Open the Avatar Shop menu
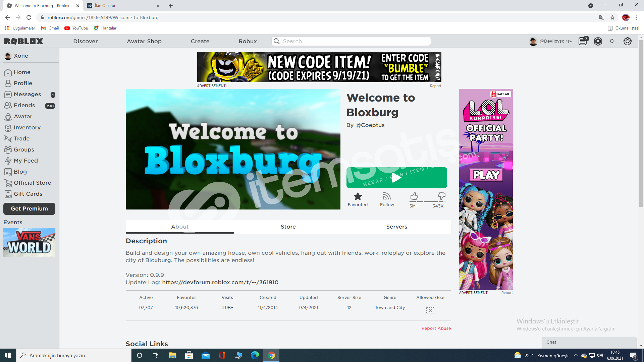 point(144,41)
